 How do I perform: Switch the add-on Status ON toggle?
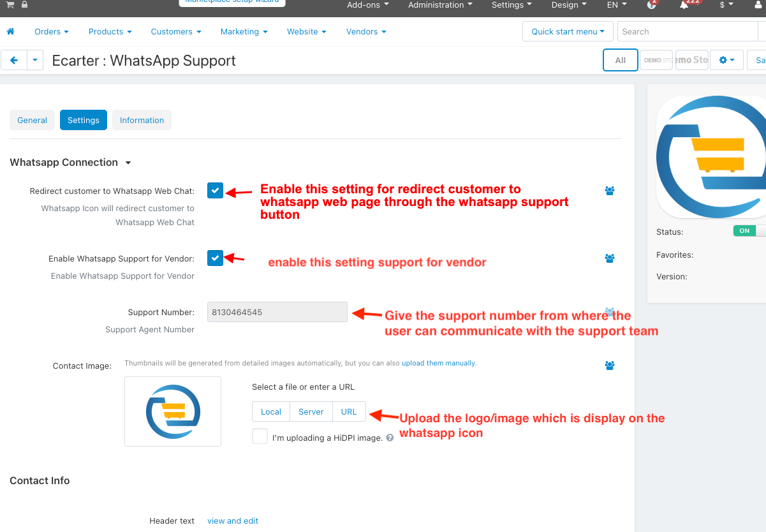[x=749, y=231]
